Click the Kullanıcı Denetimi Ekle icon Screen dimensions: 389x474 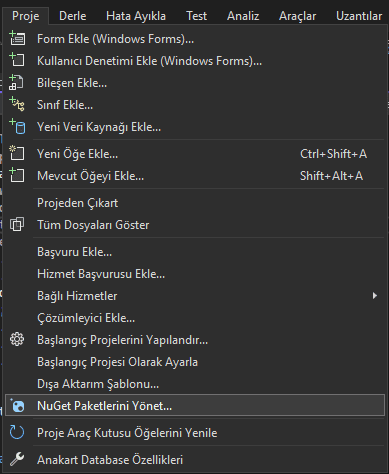click(x=17, y=60)
